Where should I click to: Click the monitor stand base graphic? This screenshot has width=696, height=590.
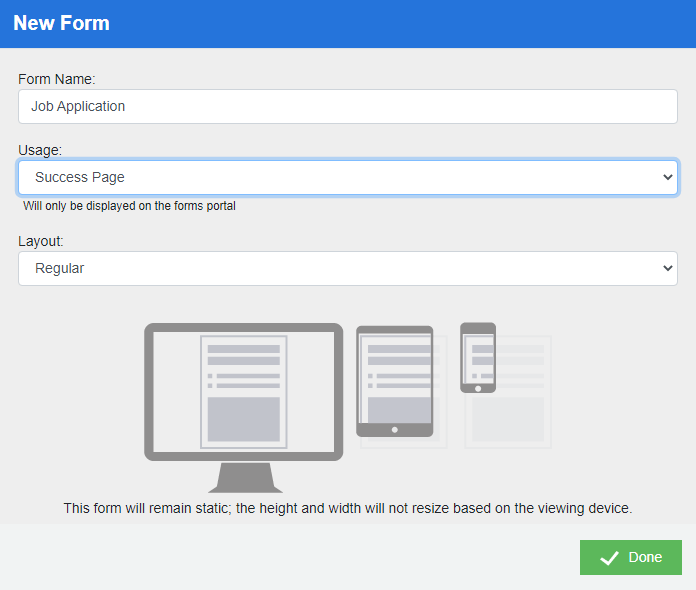244,478
